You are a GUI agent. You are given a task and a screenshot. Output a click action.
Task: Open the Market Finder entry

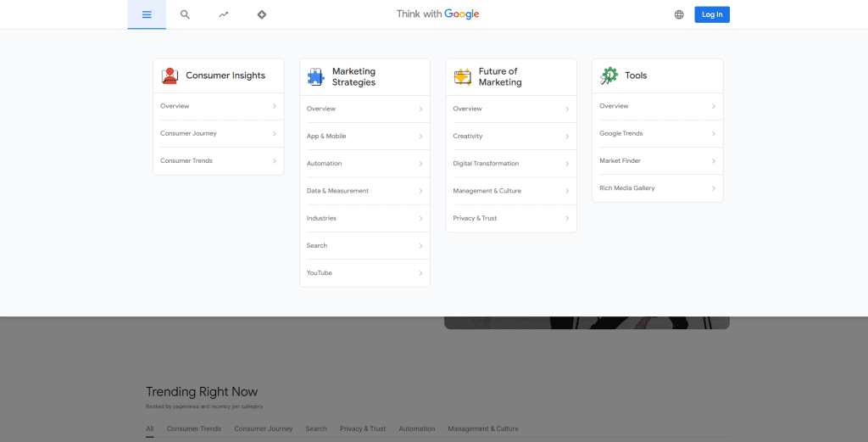658,161
